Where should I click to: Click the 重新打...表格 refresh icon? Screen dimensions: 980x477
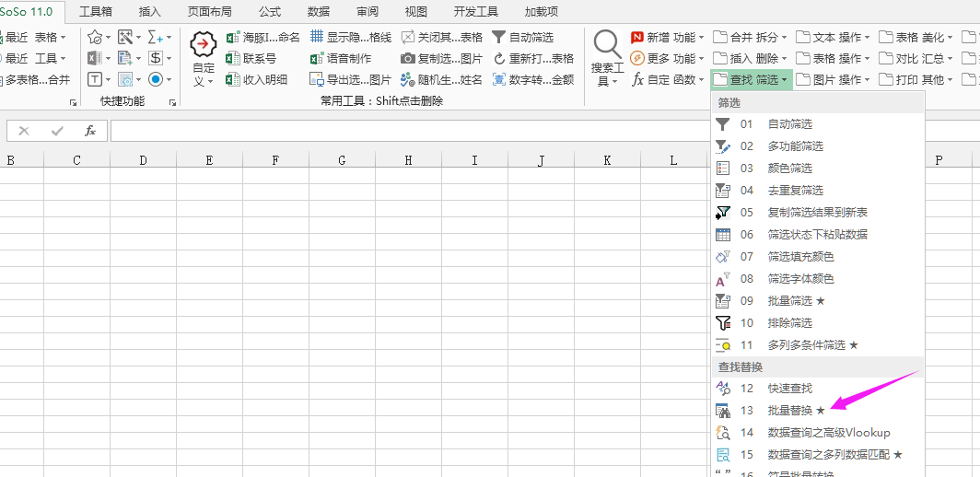(498, 59)
